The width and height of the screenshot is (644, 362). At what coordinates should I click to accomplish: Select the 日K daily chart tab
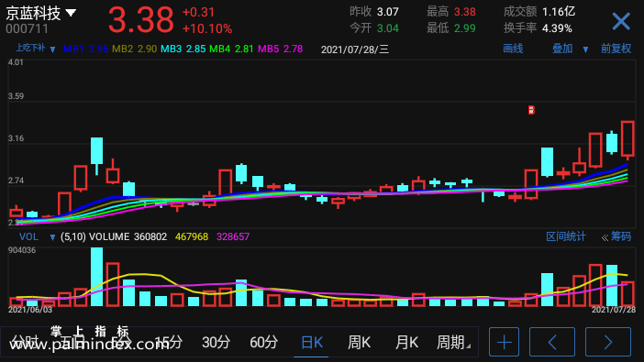[312, 342]
